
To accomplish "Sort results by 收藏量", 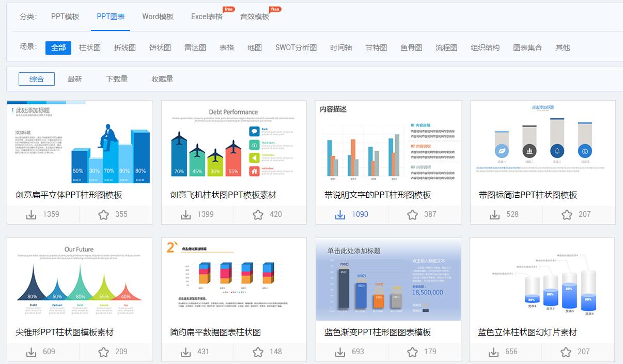I will click(x=163, y=78).
